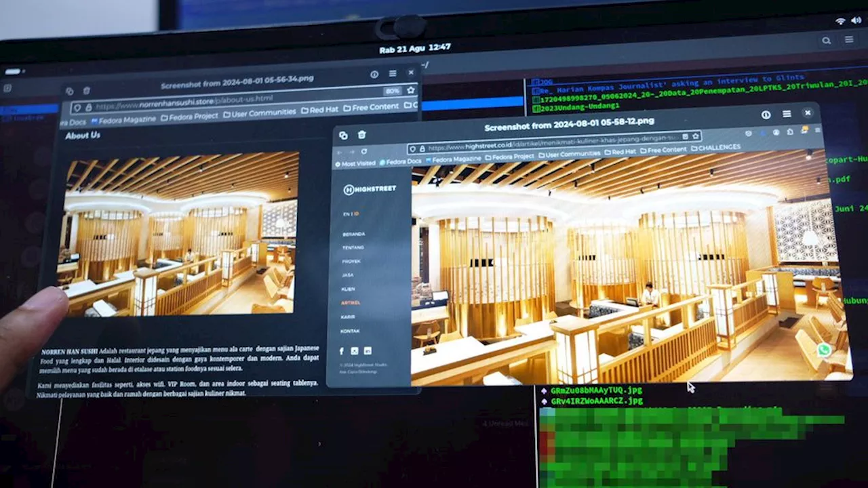This screenshot has height=488, width=868.
Task: Click file GRv4IRZWoAAARCZ.jpg in terminal
Action: (x=596, y=401)
